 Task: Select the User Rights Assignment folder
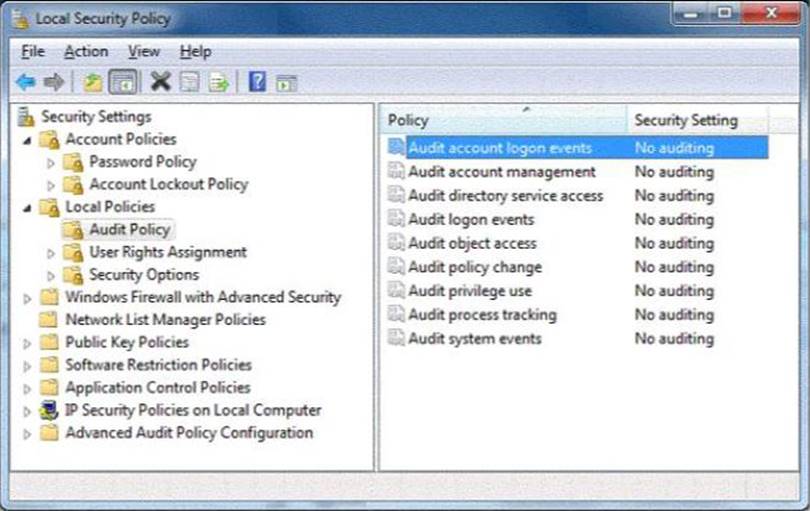(x=167, y=252)
